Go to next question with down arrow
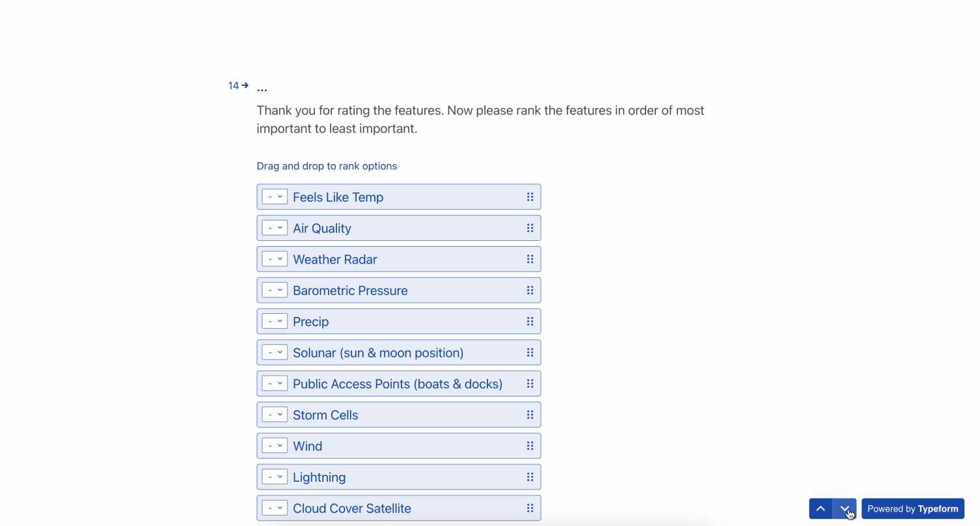Viewport: 980px width, 526px height. (x=845, y=509)
